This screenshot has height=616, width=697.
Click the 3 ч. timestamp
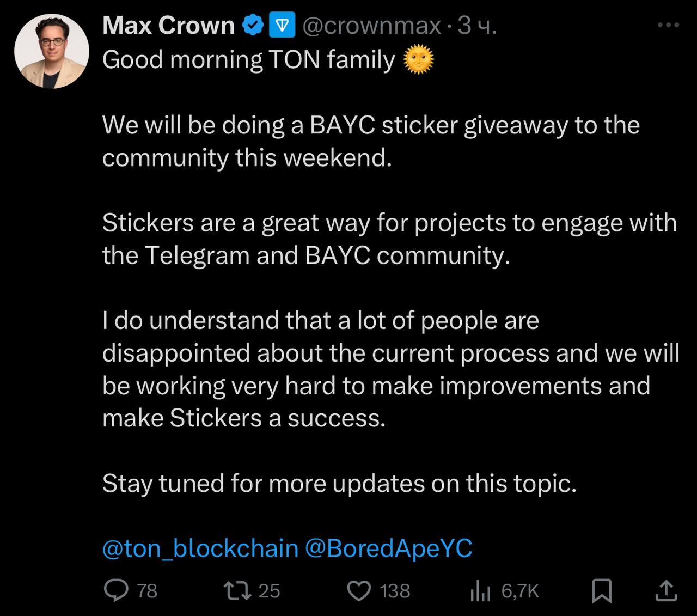click(x=477, y=26)
